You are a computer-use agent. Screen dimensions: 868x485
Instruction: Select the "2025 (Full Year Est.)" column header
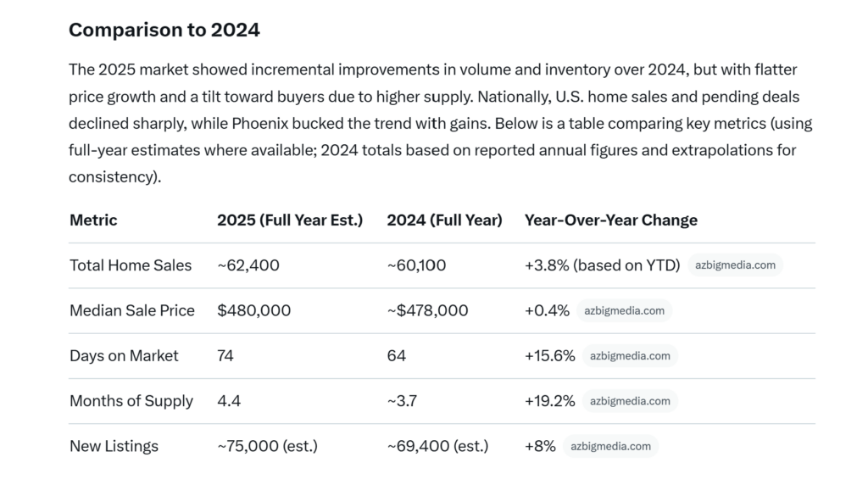(290, 220)
